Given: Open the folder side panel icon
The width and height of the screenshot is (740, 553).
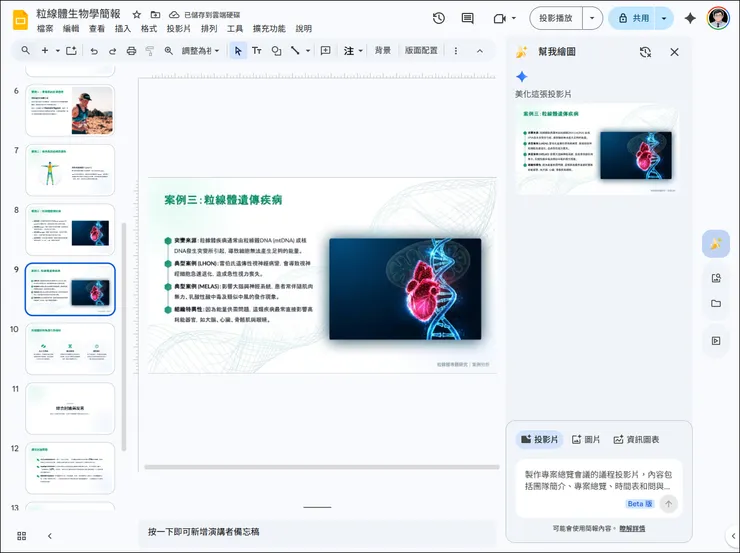Looking at the screenshot, I should [x=716, y=303].
